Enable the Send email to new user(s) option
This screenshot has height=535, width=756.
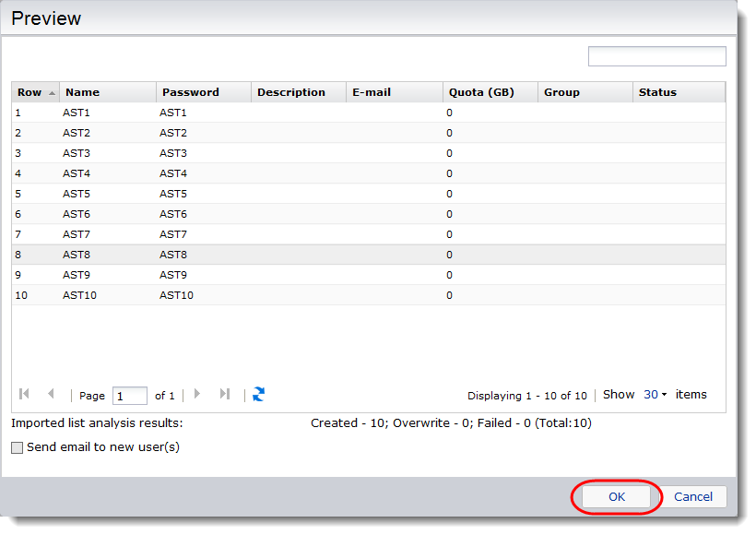pos(16,446)
